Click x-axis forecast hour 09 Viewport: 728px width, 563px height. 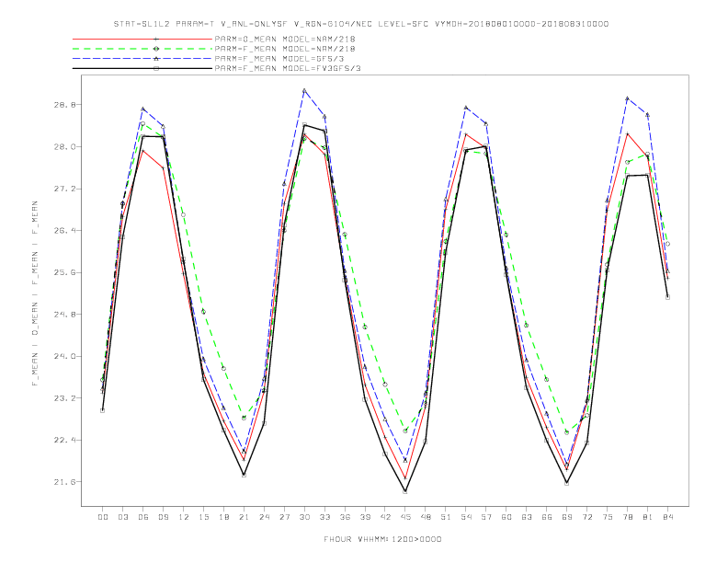pyautogui.click(x=163, y=517)
